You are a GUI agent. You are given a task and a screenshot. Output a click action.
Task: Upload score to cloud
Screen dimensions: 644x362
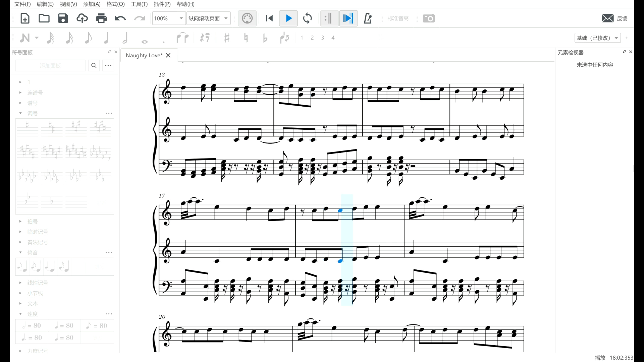click(82, 18)
